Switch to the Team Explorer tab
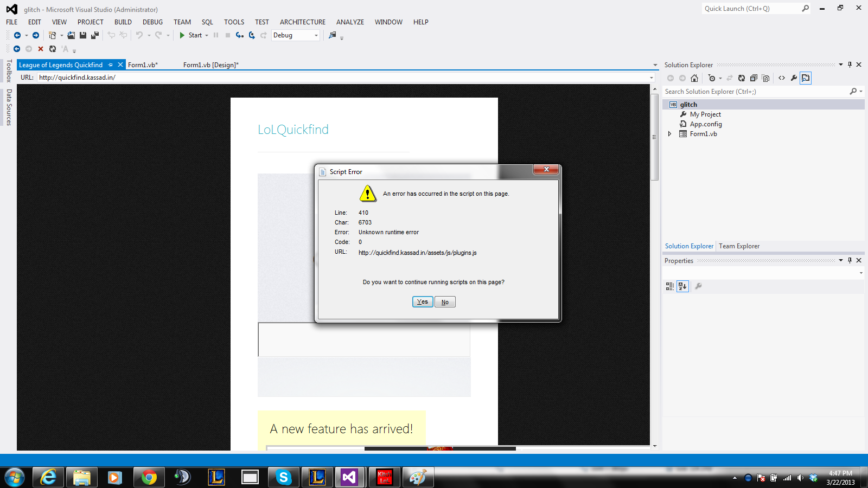868x488 pixels. click(739, 246)
